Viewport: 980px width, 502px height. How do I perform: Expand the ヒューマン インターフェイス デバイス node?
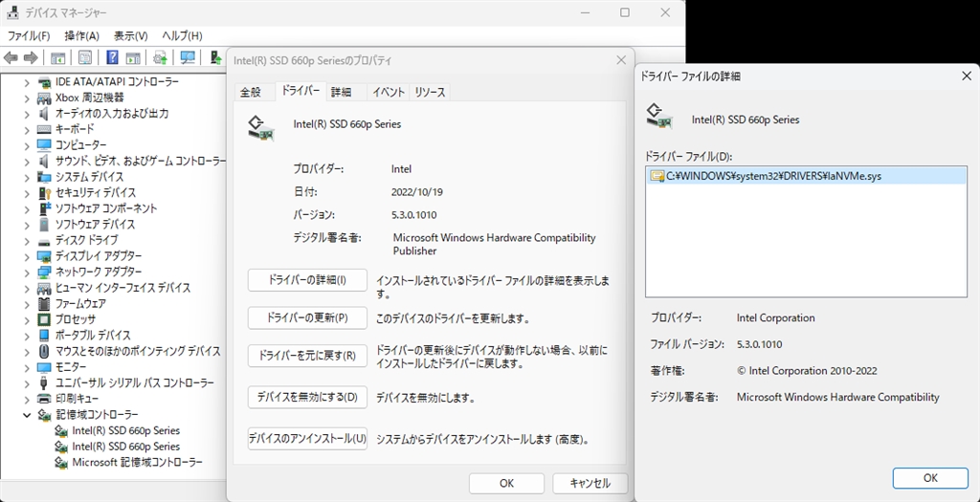point(27,289)
